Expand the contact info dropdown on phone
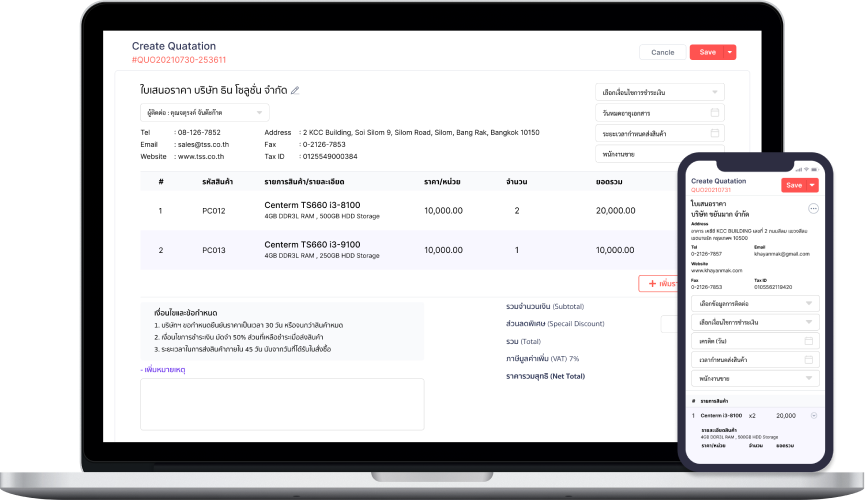Screen dimensions: 865x500 pyautogui.click(x=755, y=303)
